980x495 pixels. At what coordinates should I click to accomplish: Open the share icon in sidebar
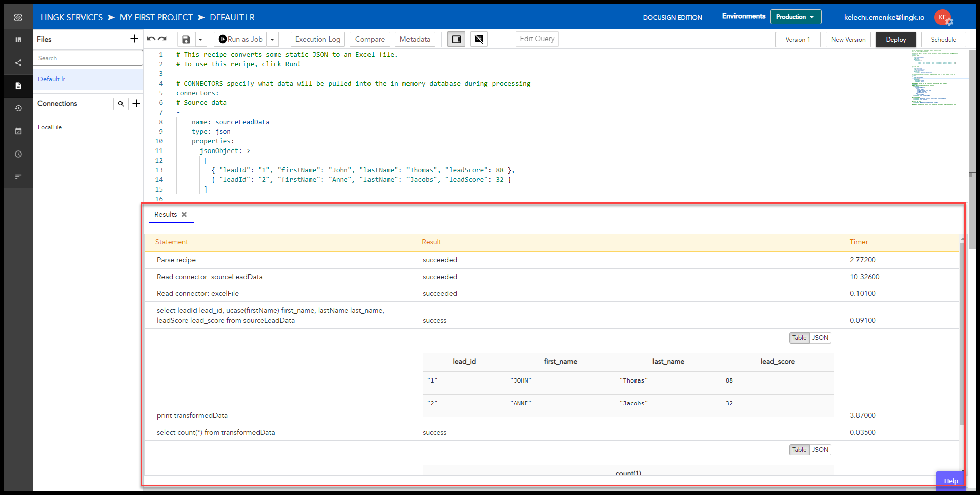(18, 63)
